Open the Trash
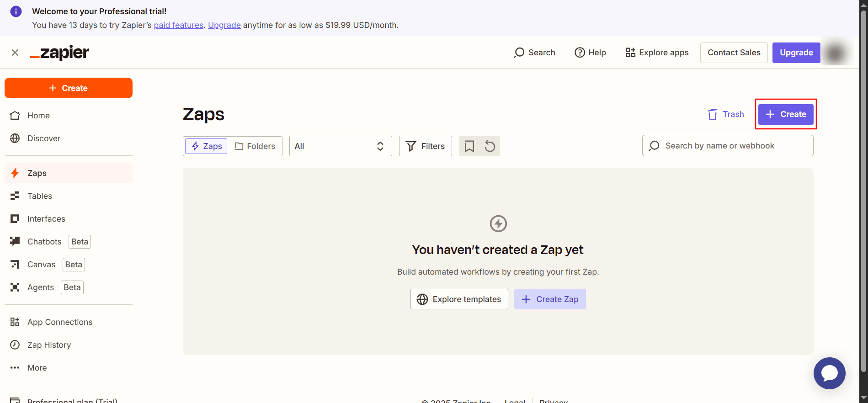The width and height of the screenshot is (868, 403). coord(726,114)
